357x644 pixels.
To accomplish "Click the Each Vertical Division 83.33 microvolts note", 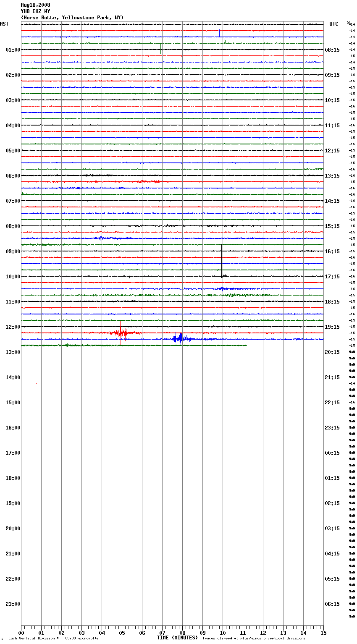I will point(53,638).
